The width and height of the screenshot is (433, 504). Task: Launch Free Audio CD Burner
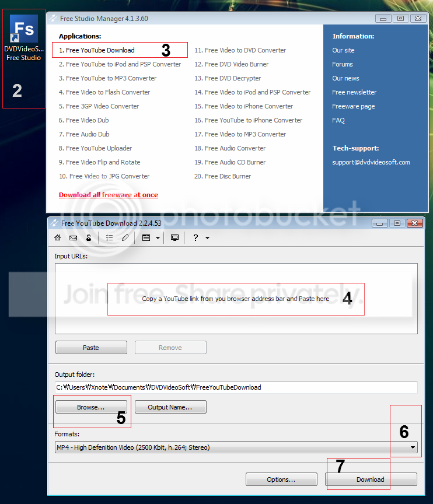tap(230, 162)
